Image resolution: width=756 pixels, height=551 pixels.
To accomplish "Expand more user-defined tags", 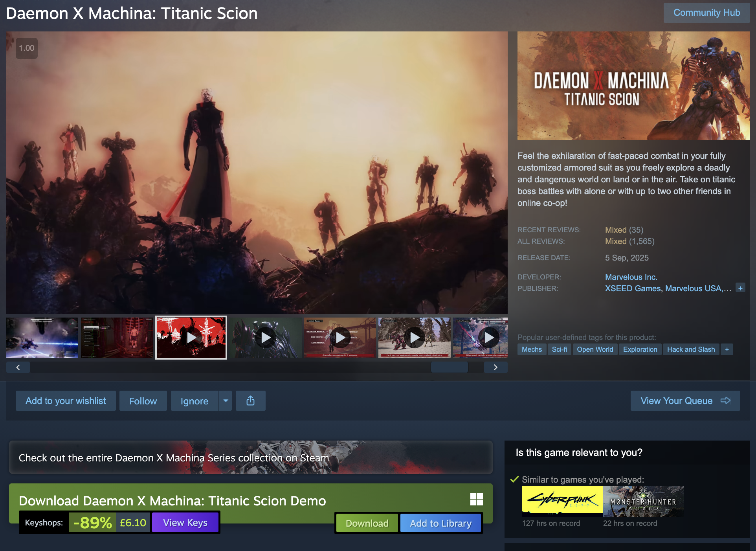I will click(x=727, y=349).
